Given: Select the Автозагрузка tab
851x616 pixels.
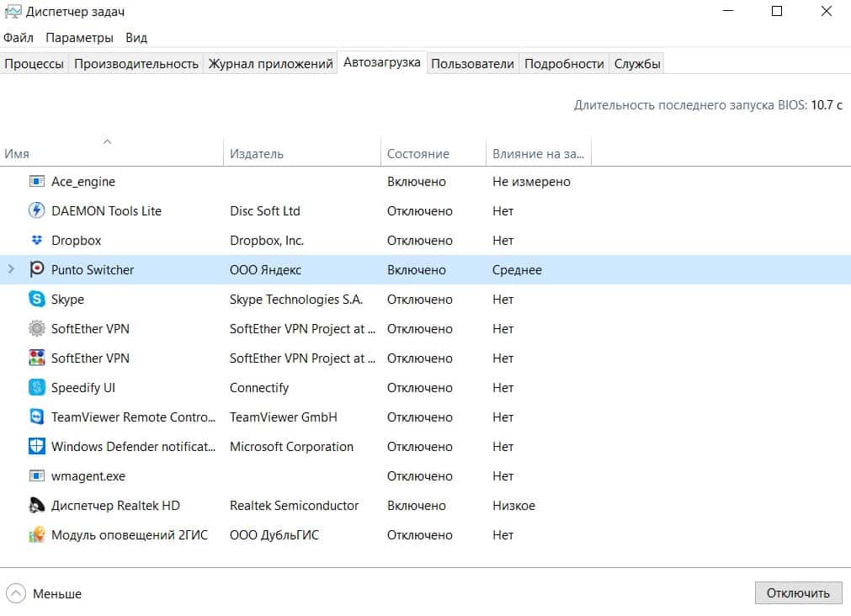Looking at the screenshot, I should click(382, 62).
